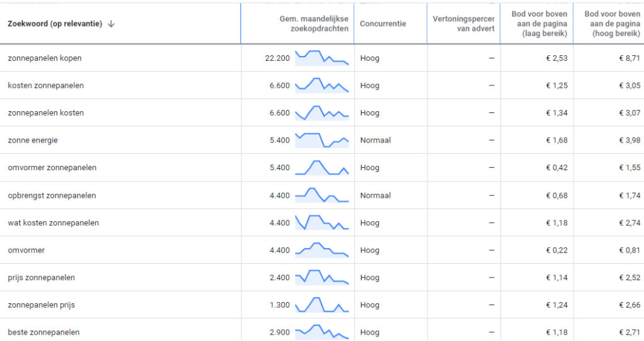The image size is (644, 341).
Task: Sort by the Zoekwoord relevance arrow
Action: pos(111,24)
